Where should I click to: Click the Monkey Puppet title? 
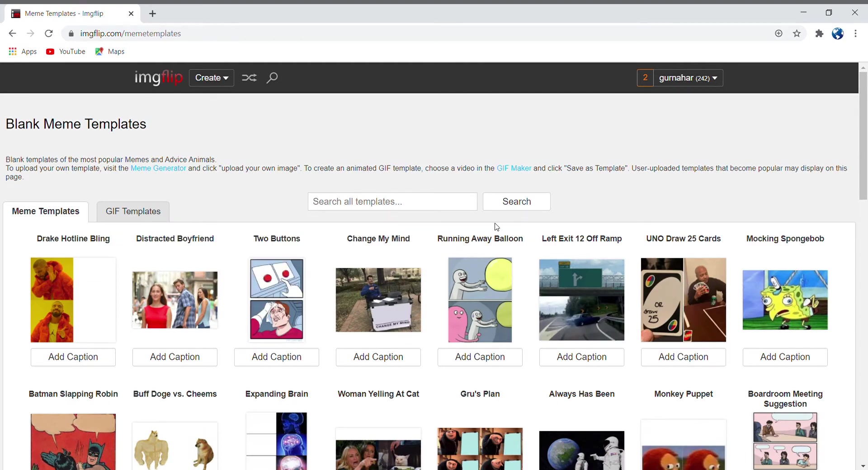click(684, 394)
